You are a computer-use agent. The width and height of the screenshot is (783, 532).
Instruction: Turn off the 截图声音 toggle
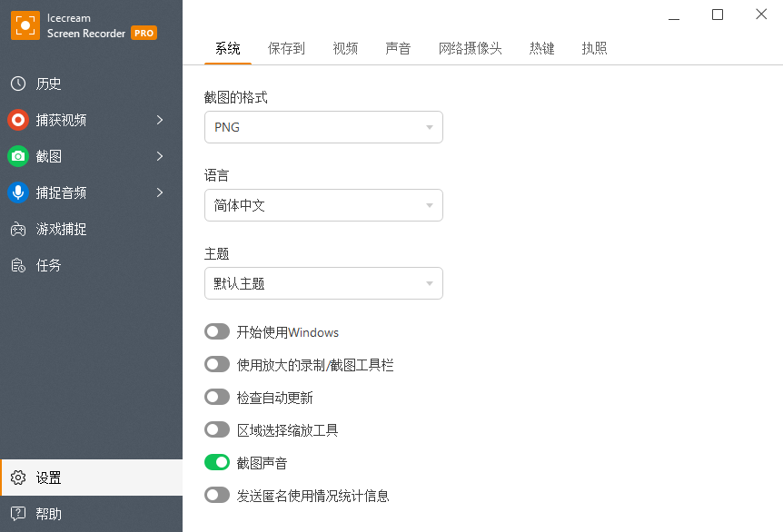click(217, 463)
